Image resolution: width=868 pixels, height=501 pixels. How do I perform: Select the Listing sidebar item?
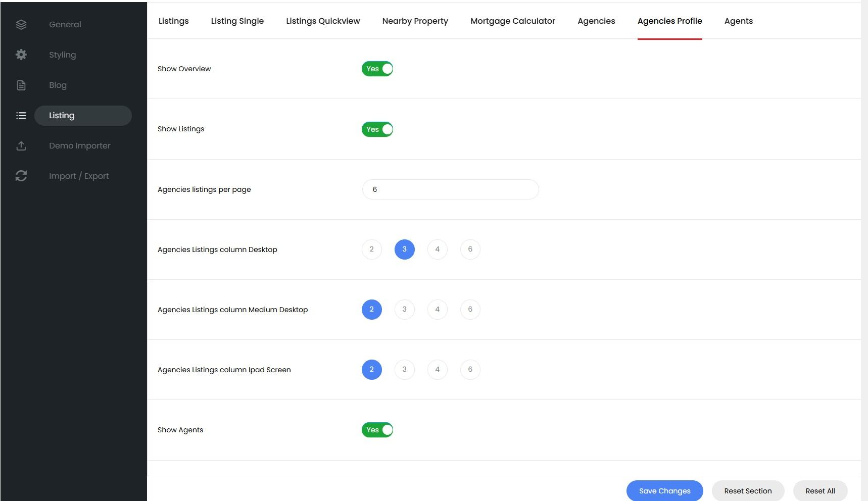click(83, 116)
